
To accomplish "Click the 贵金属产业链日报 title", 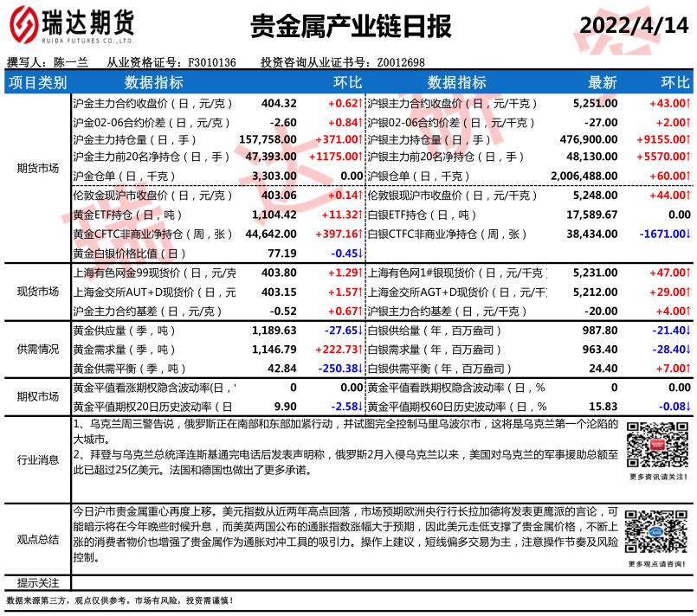I will (351, 27).
